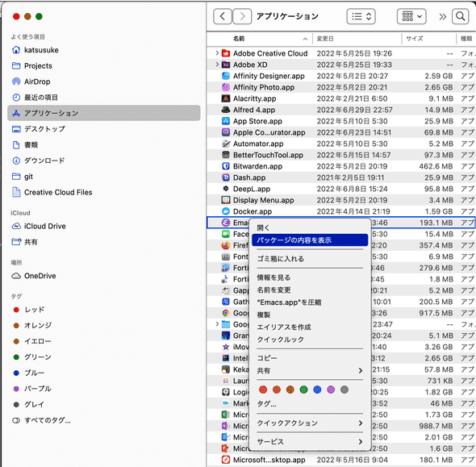Apply purple tag color in context menu

[x=331, y=390]
